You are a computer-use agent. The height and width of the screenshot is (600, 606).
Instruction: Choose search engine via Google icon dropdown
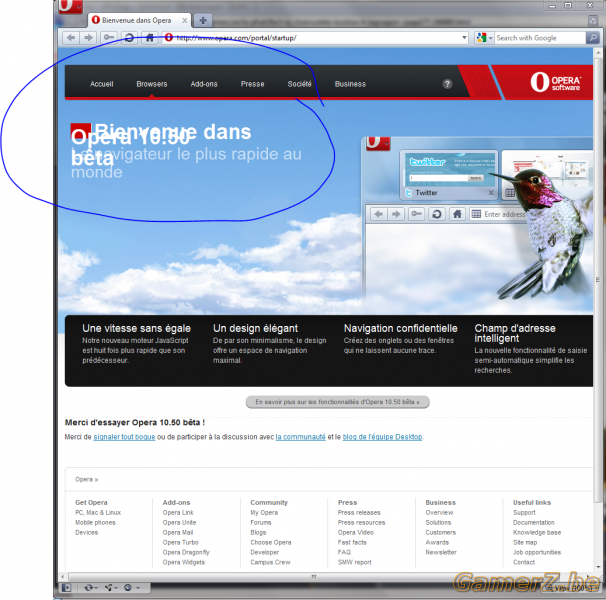click(x=485, y=38)
